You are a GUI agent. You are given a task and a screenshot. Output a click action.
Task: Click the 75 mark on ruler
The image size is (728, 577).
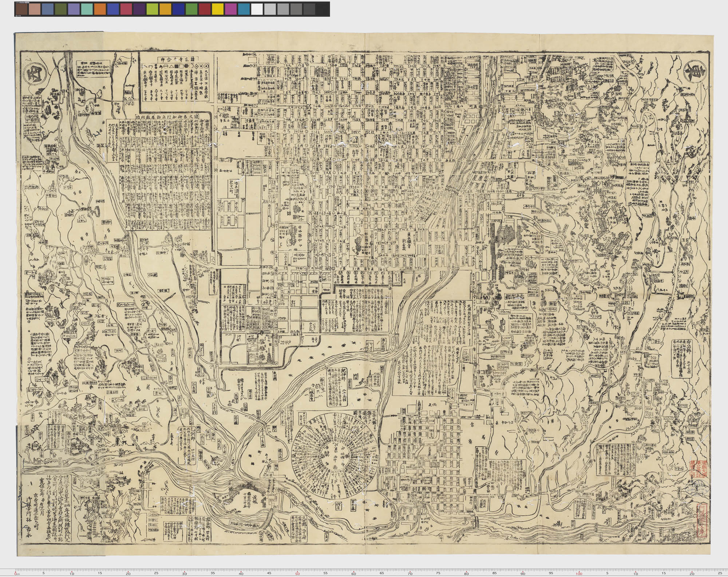[438, 573]
